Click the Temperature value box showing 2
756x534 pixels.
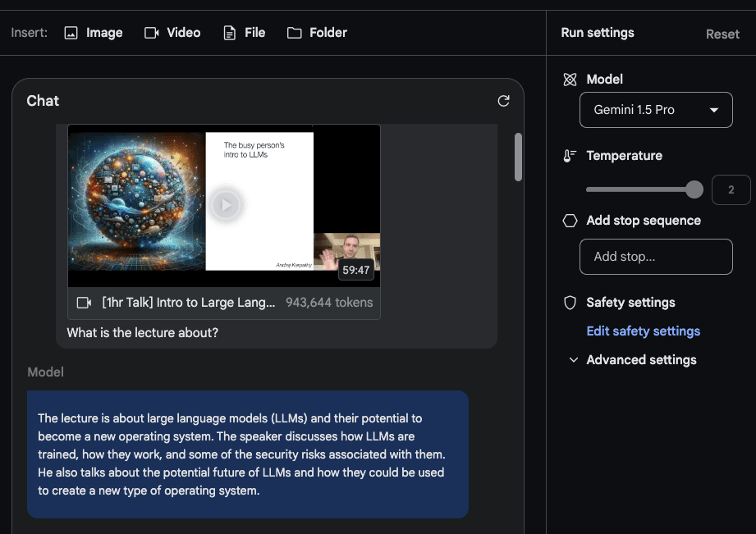731,189
